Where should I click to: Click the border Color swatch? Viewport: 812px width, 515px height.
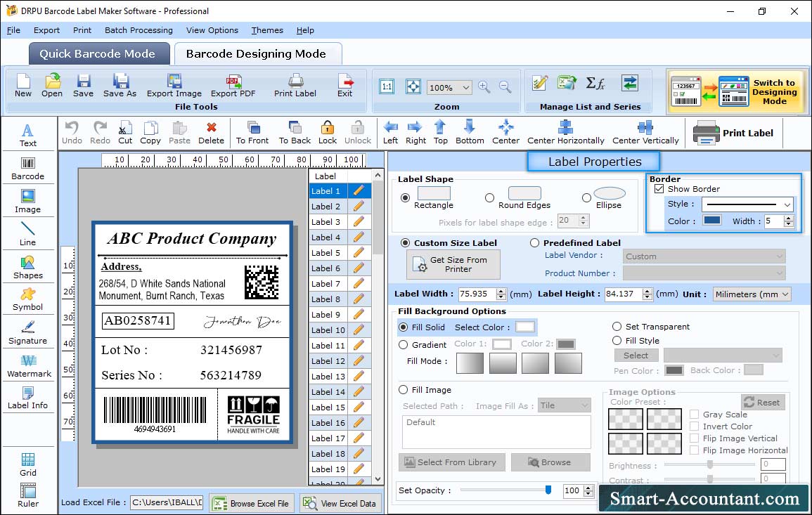[x=712, y=221]
